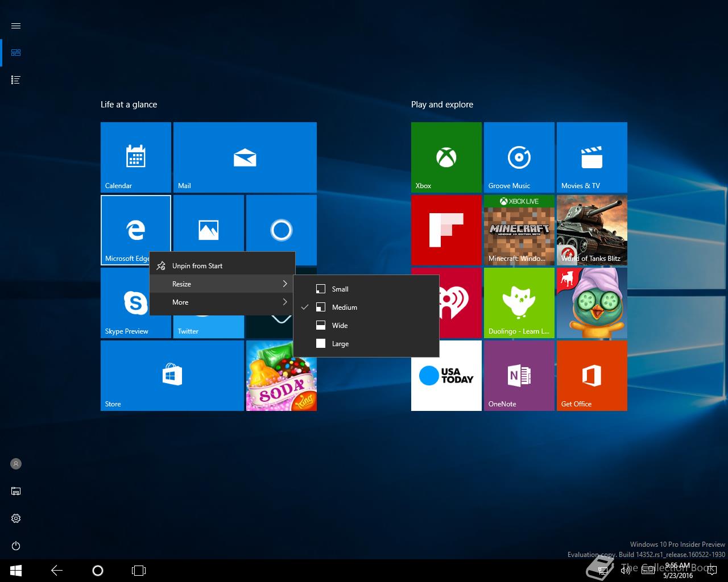Click the Power button in Start

click(16, 546)
